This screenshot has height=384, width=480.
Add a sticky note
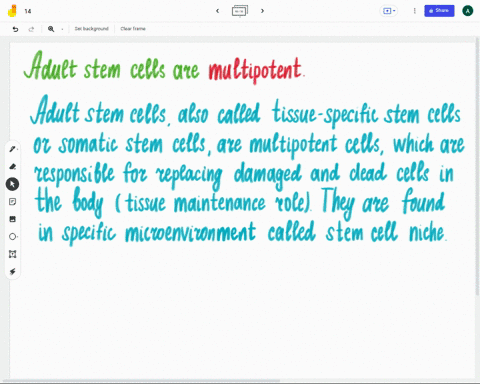pyautogui.click(x=13, y=202)
